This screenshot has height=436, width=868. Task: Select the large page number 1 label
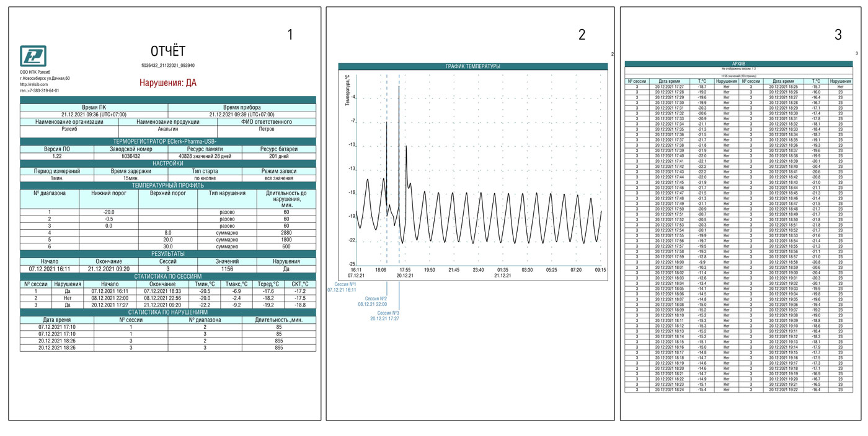(x=290, y=35)
